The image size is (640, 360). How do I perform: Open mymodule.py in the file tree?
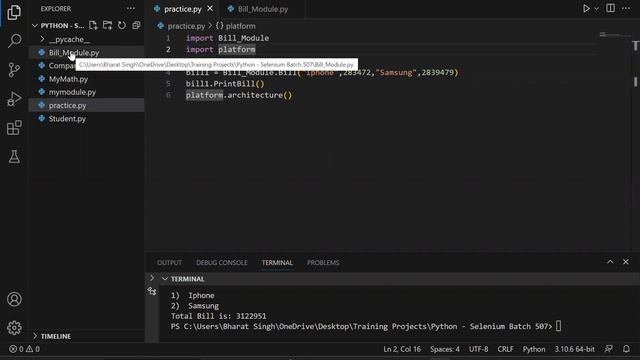(72, 92)
